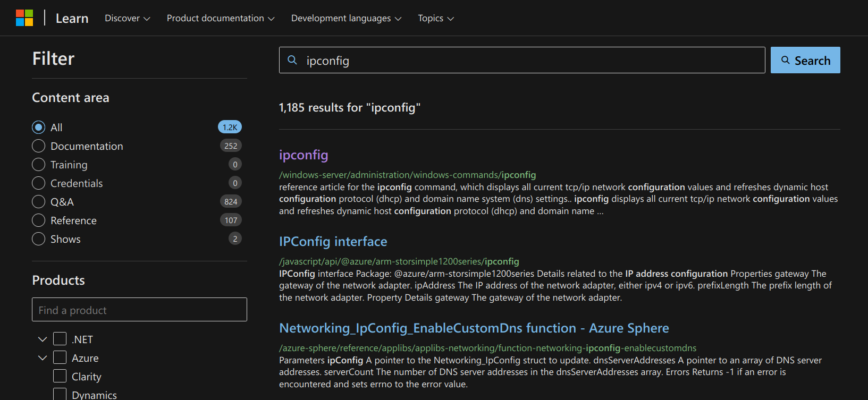Select the Shows radio button
The width and height of the screenshot is (868, 400).
pos(39,239)
